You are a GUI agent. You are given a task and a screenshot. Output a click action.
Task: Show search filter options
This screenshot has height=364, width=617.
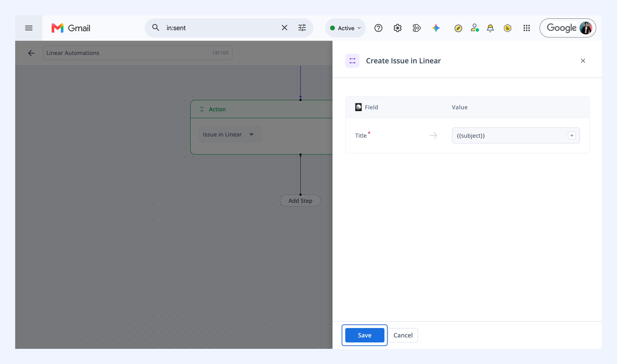tap(302, 28)
